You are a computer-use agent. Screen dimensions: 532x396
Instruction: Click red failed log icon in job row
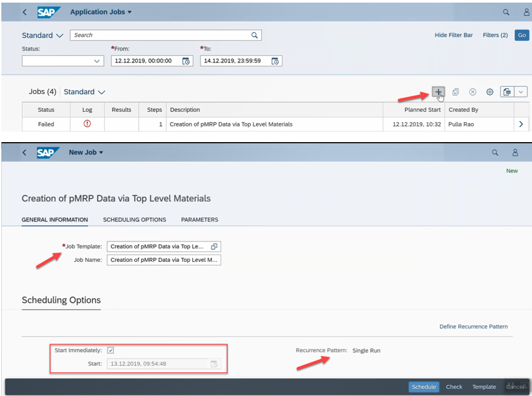[x=87, y=124]
